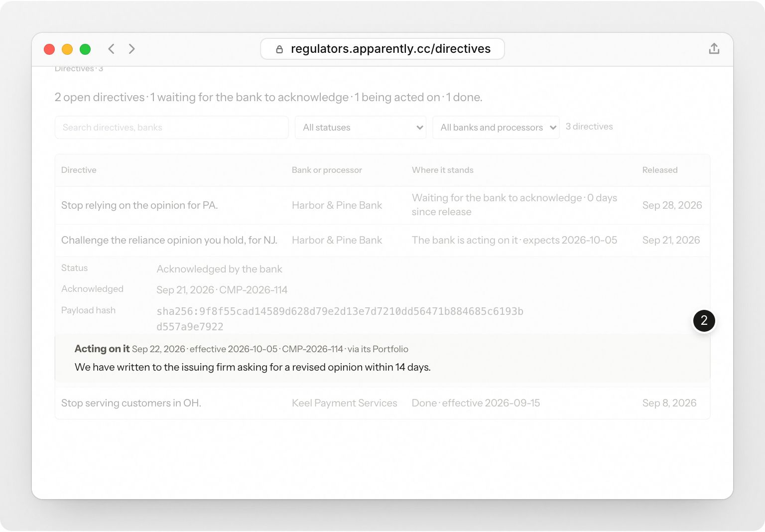The width and height of the screenshot is (765, 532).
Task: Click the green maximize window button
Action: [85, 49]
